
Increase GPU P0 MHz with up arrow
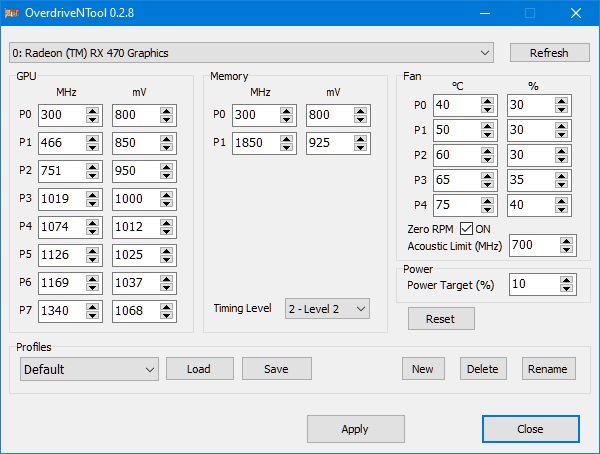pos(93,111)
